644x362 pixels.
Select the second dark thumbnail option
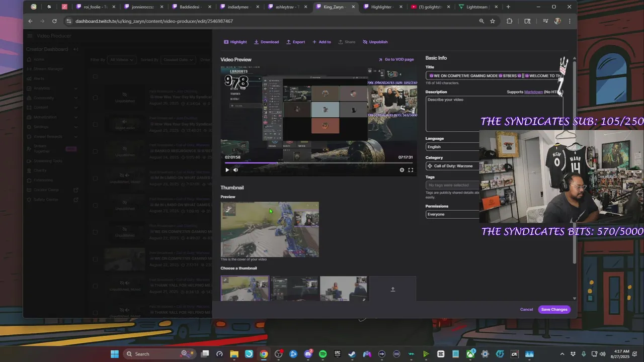click(x=294, y=289)
